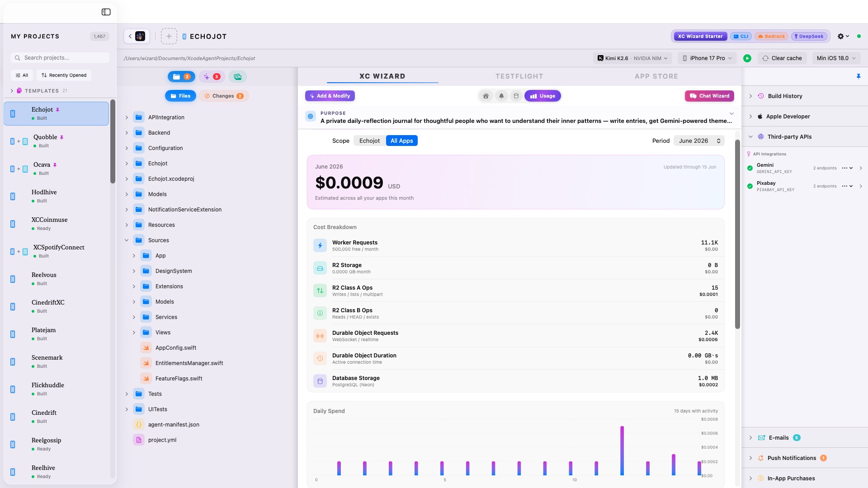868x488 pixels.
Task: Open the database cylinder icon in toolbar
Action: pos(516,96)
